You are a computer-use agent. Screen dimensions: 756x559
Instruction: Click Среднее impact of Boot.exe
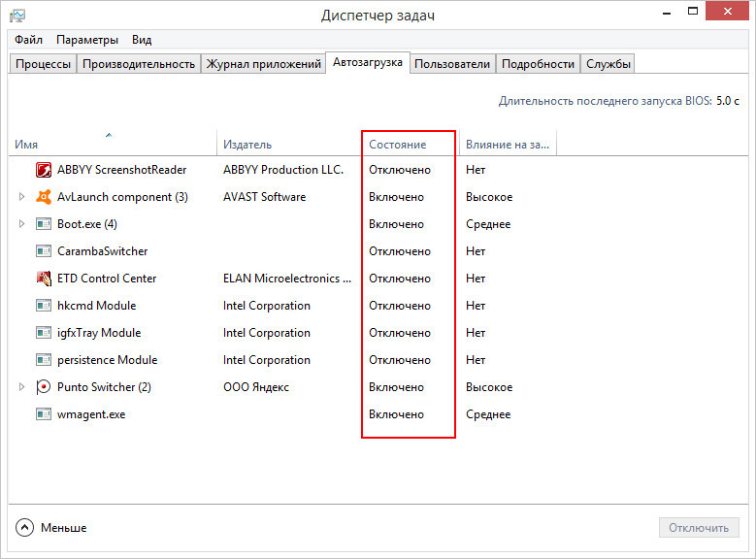pos(488,224)
